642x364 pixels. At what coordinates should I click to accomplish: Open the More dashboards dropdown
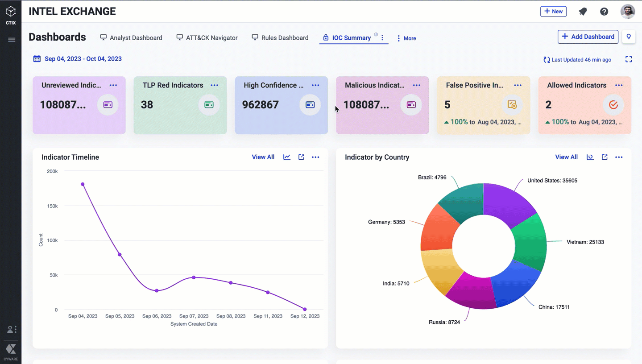[x=406, y=38]
